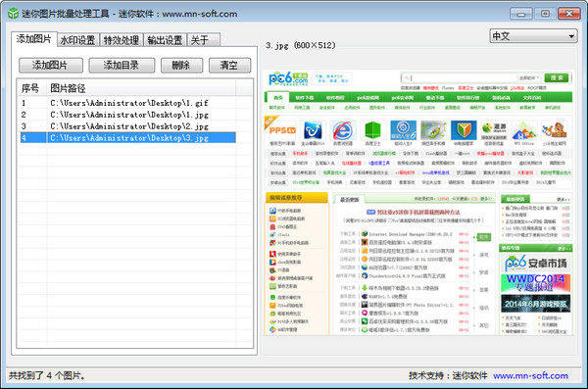
Task: Switch to the 水印设置 tab
Action: pos(78,40)
